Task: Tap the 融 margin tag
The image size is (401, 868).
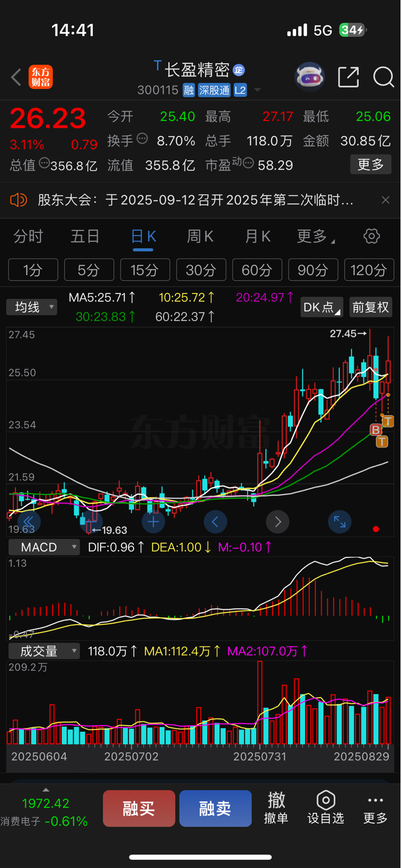Action: (x=189, y=90)
